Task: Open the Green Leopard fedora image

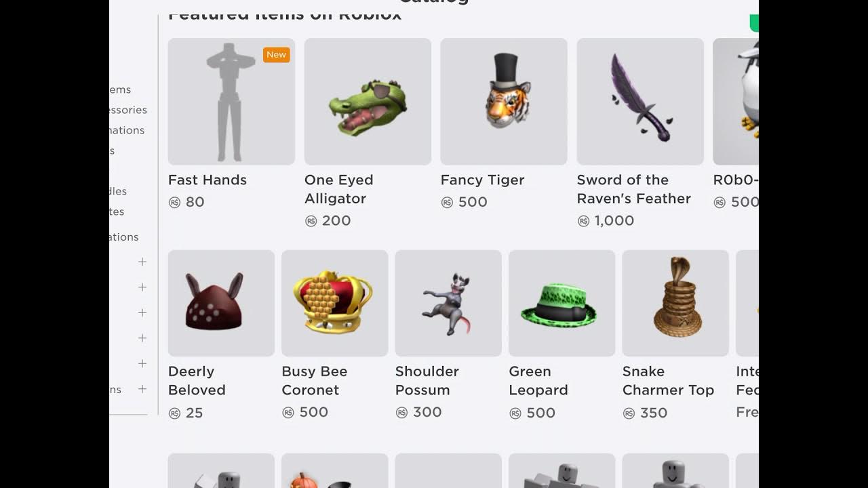Action: [562, 303]
